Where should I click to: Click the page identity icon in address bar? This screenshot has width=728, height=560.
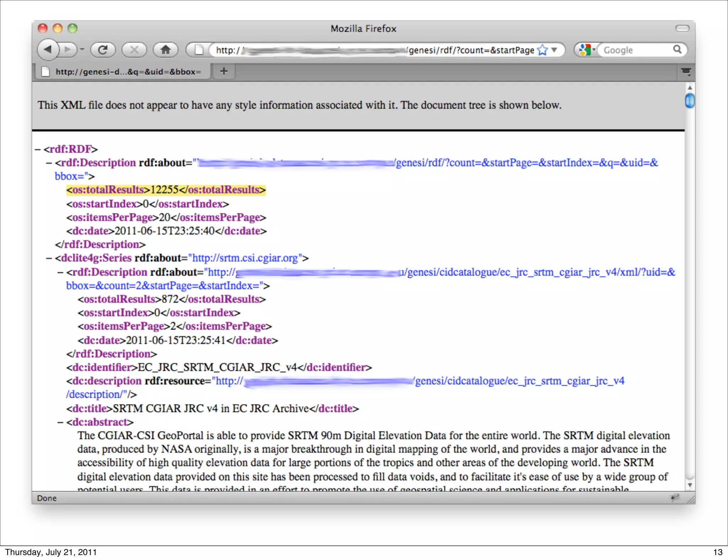[x=199, y=50]
